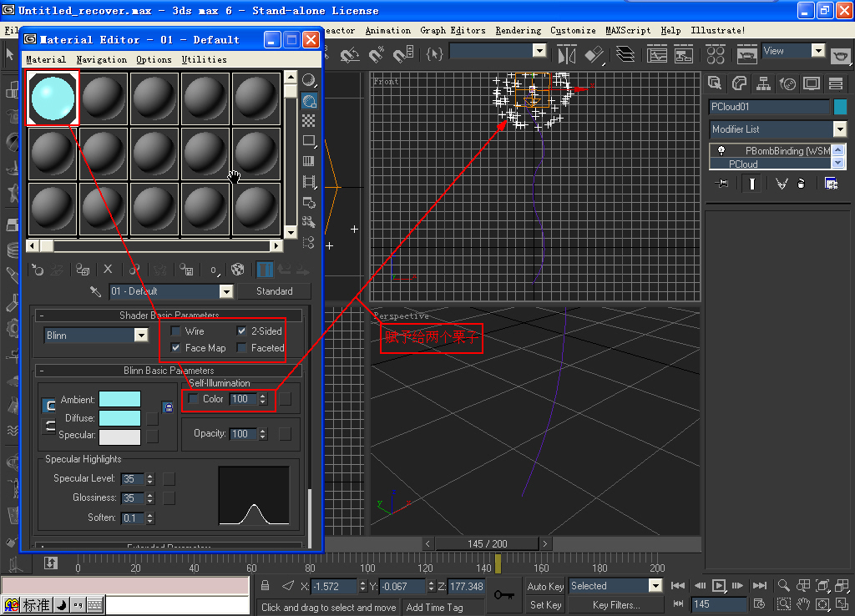Click the Add Time Tag button
855x616 pixels.
coord(434,608)
